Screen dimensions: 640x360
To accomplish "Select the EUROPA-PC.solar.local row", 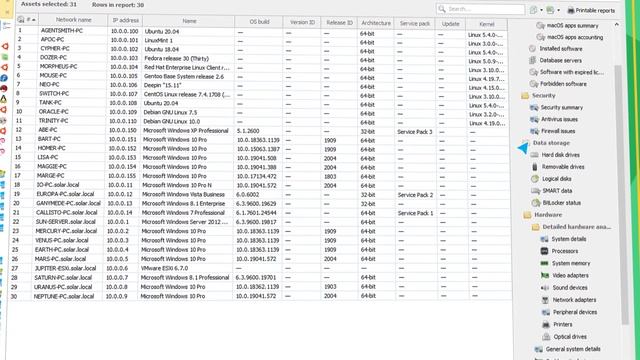I will [261, 195].
